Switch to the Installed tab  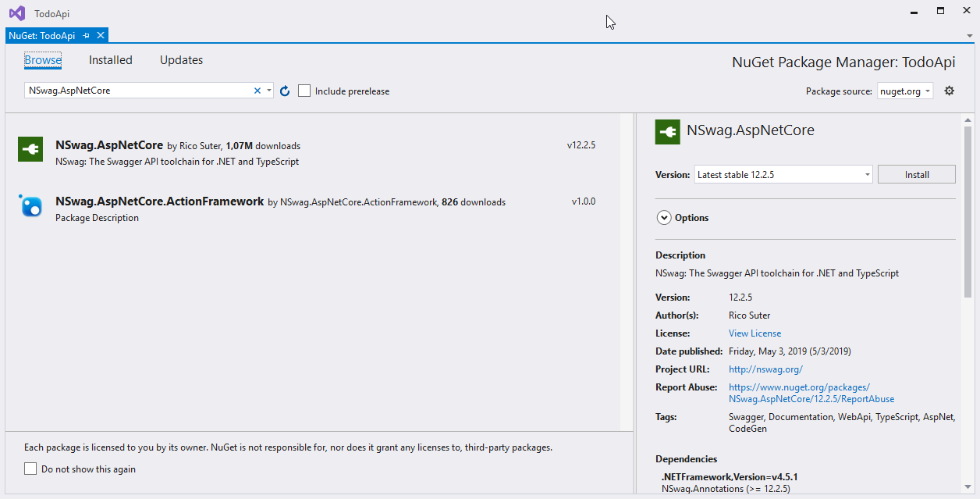(111, 60)
